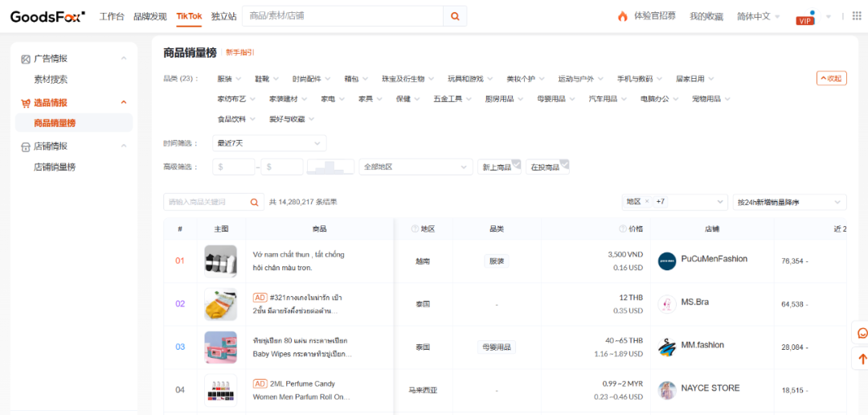Collapse the 店铺情报 sidebar section

124,146
